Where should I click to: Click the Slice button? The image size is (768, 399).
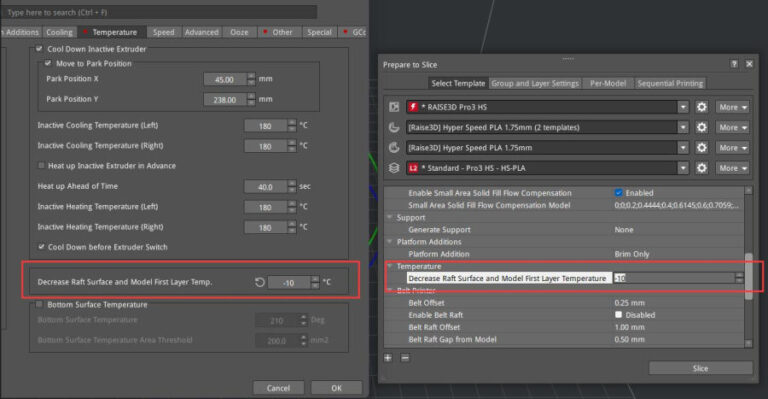[700, 368]
